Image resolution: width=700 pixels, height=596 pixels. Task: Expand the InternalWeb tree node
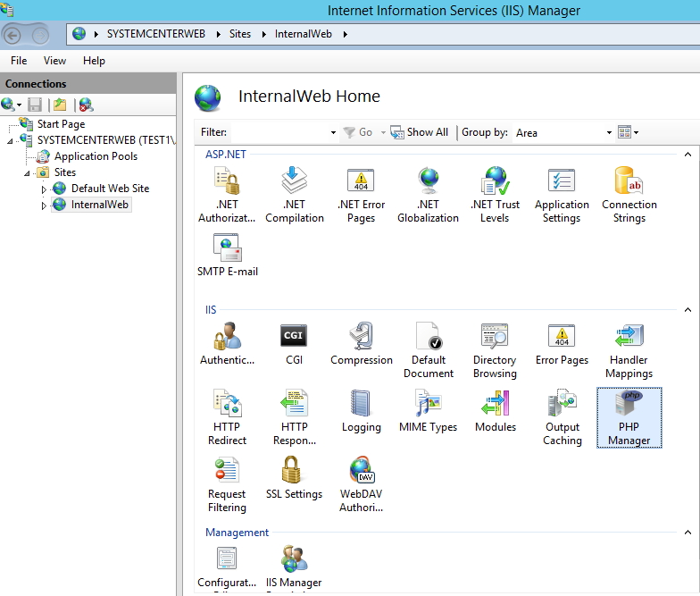click(x=44, y=206)
